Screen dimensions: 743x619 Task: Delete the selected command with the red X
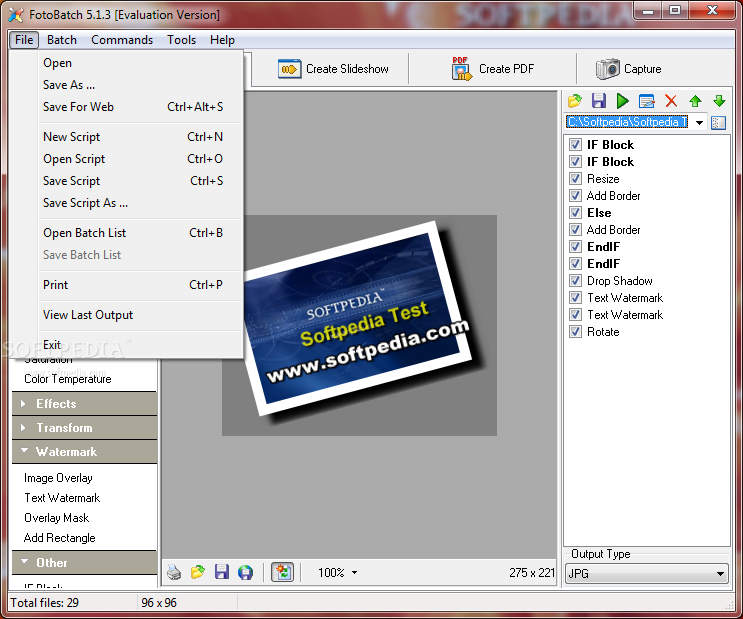pos(671,101)
